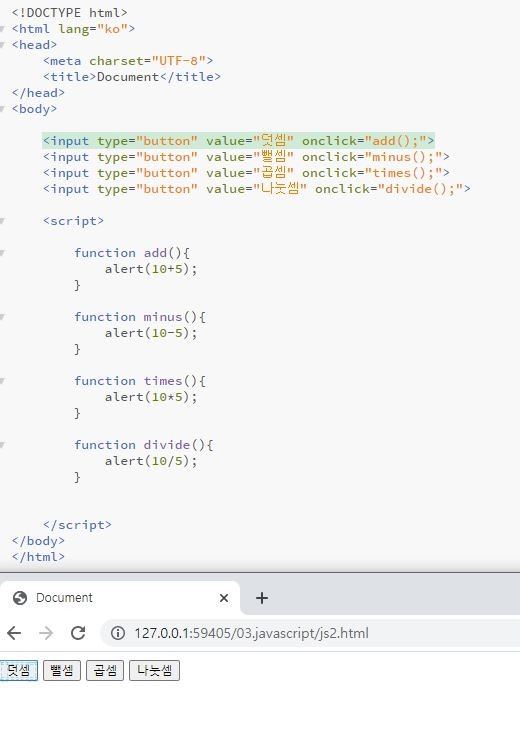The width and height of the screenshot is (520, 754).
Task: Fold the function add block
Action: point(2,253)
